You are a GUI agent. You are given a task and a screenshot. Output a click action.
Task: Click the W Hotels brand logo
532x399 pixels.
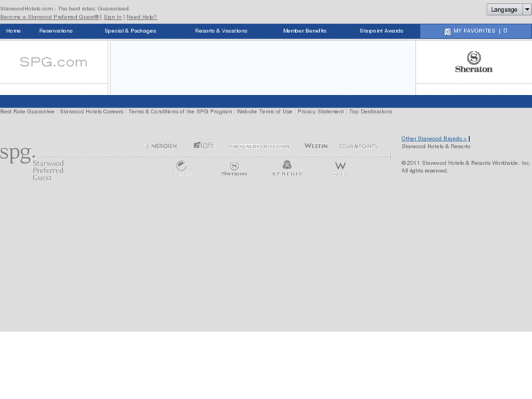(x=340, y=168)
